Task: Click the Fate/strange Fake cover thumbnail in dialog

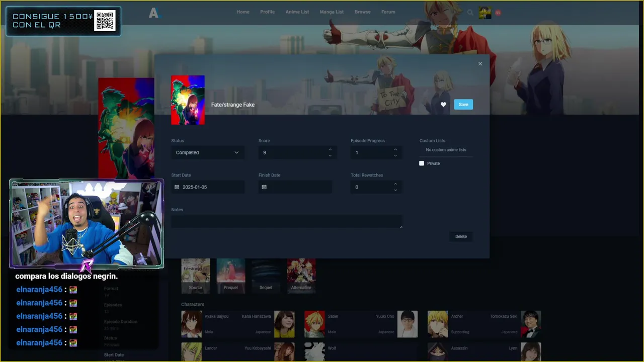Action: tap(188, 100)
